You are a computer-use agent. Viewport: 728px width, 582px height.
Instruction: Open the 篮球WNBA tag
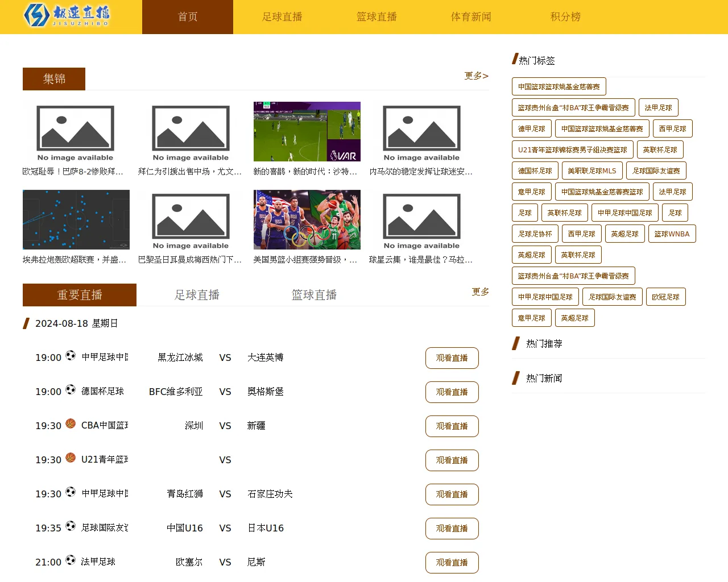(x=672, y=234)
